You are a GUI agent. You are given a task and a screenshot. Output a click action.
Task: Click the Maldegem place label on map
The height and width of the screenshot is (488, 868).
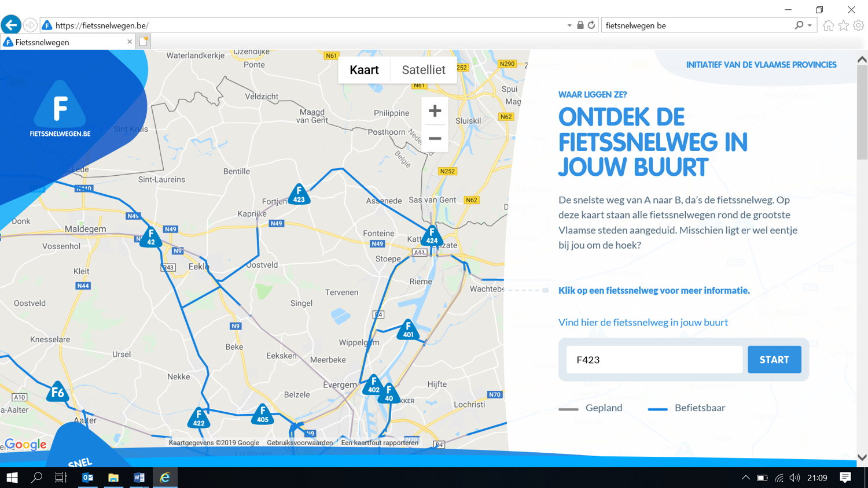(x=85, y=229)
